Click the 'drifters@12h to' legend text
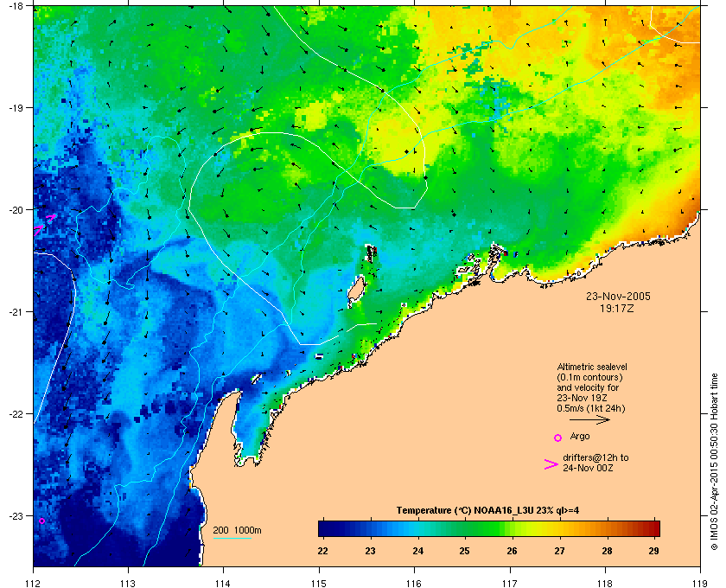 (x=595, y=457)
